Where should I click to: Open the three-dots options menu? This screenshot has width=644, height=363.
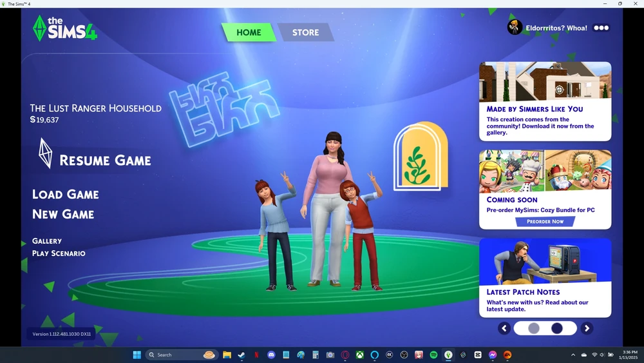pyautogui.click(x=601, y=28)
